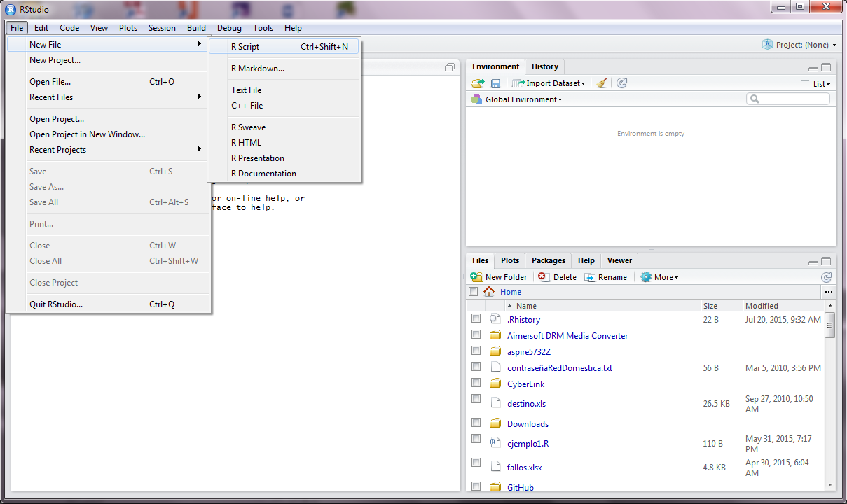Tick the ejemplo1.R checkbox
The height and width of the screenshot is (504, 847).
point(476,439)
